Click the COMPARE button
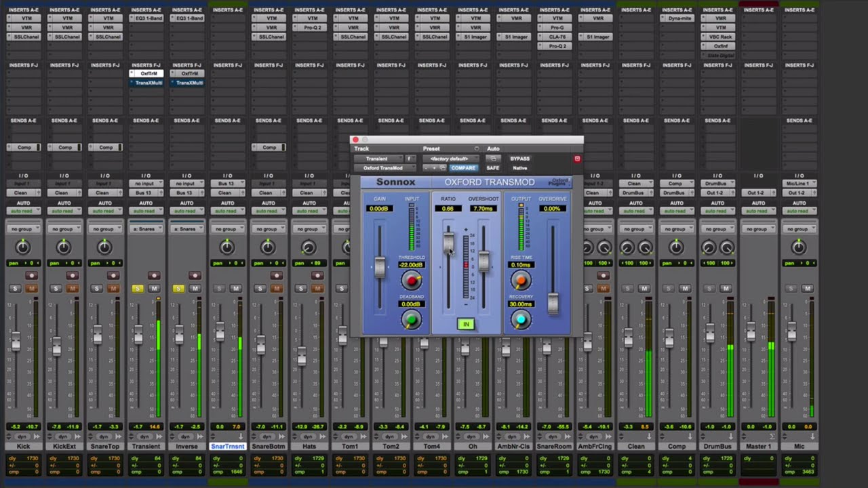The image size is (868, 488). coord(463,168)
